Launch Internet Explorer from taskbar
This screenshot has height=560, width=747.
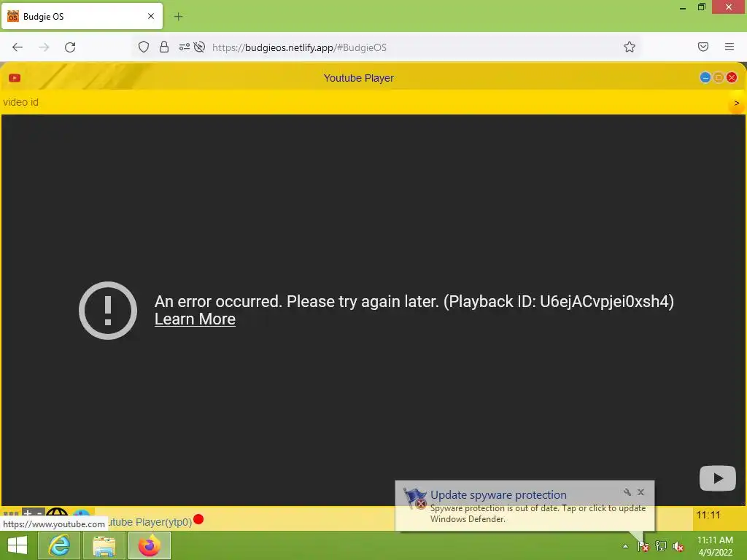pos(59,545)
